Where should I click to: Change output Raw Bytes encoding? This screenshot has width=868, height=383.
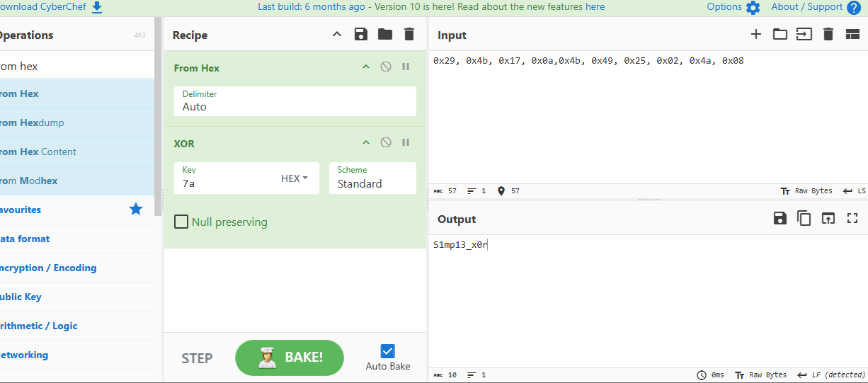(x=761, y=375)
